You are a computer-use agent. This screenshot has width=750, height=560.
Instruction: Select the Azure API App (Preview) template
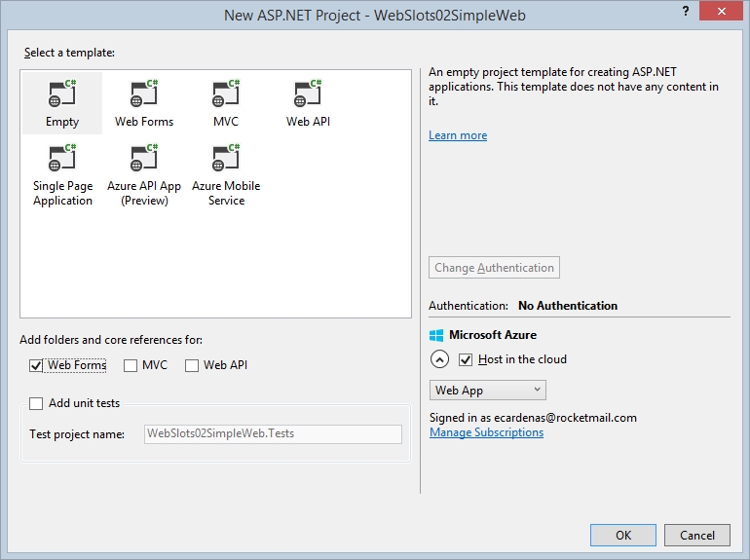(x=144, y=175)
